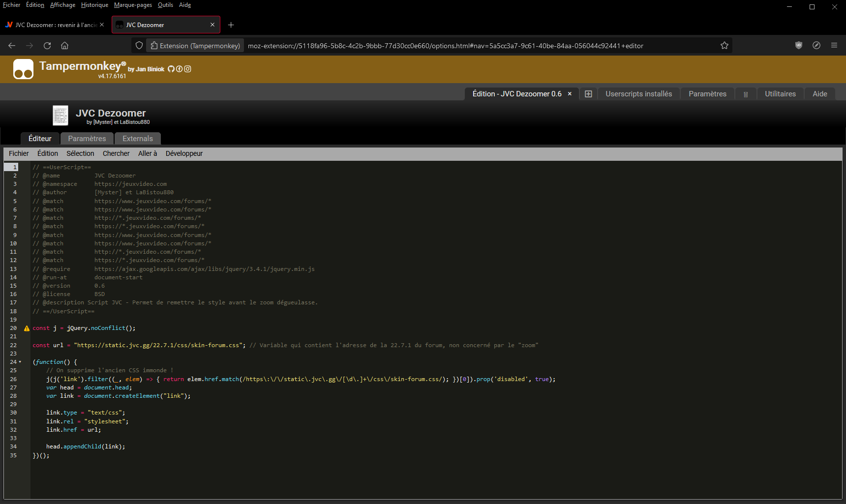Open Firefox Outils menu
The image size is (846, 504).
coord(165,5)
